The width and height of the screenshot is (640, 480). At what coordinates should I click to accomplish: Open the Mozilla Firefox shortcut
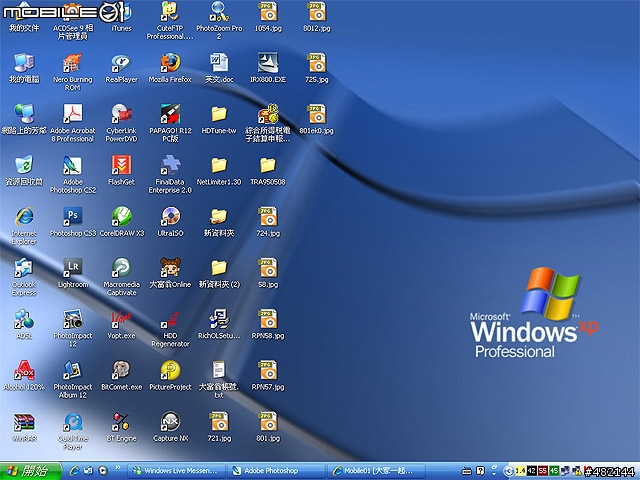[170, 68]
